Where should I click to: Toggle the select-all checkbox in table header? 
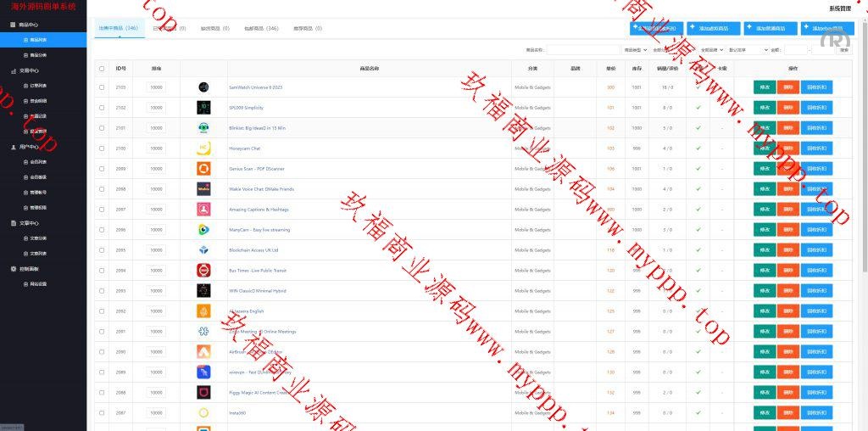(x=102, y=69)
